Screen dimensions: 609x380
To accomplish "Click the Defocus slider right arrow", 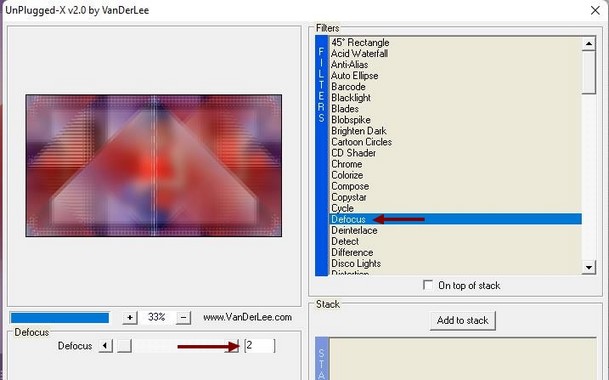I will coord(233,346).
